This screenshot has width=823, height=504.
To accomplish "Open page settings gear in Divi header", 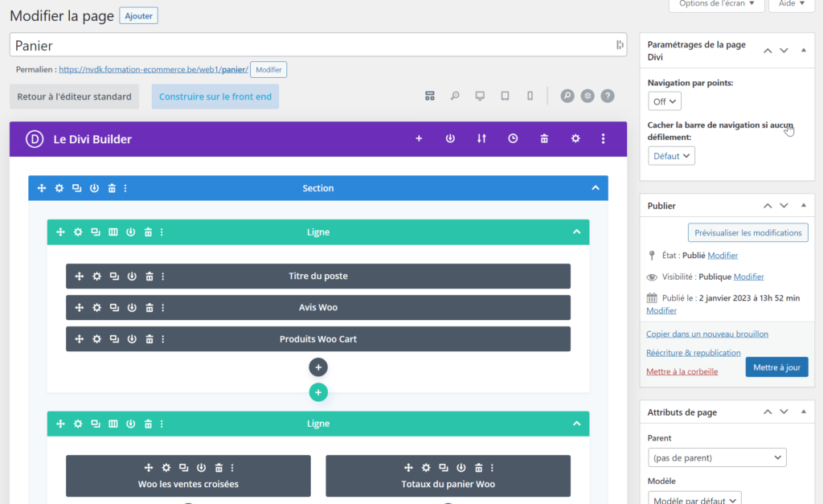I will click(x=575, y=138).
